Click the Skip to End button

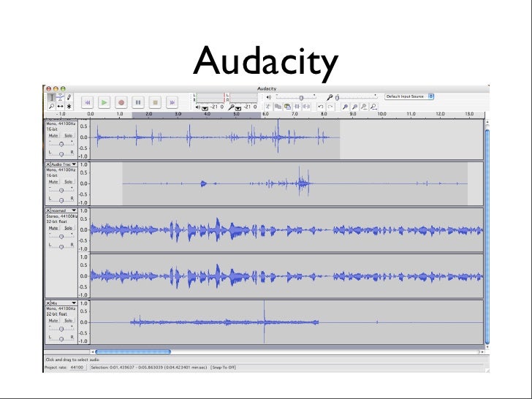(x=172, y=102)
